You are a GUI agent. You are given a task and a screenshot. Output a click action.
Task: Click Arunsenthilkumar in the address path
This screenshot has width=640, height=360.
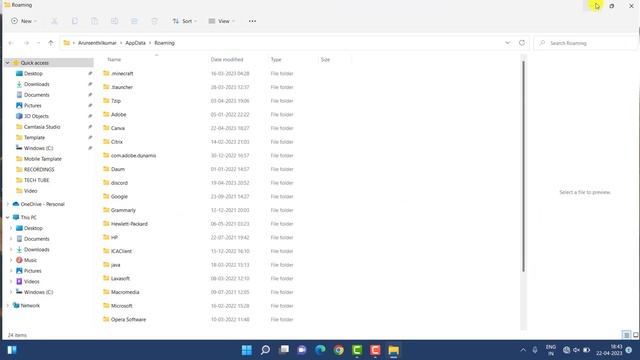pos(97,43)
